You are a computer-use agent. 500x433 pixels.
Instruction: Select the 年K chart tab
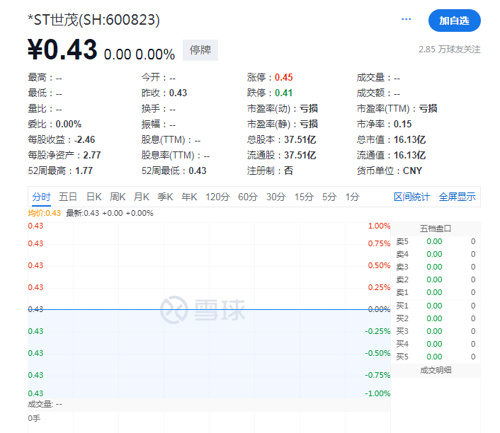[189, 197]
